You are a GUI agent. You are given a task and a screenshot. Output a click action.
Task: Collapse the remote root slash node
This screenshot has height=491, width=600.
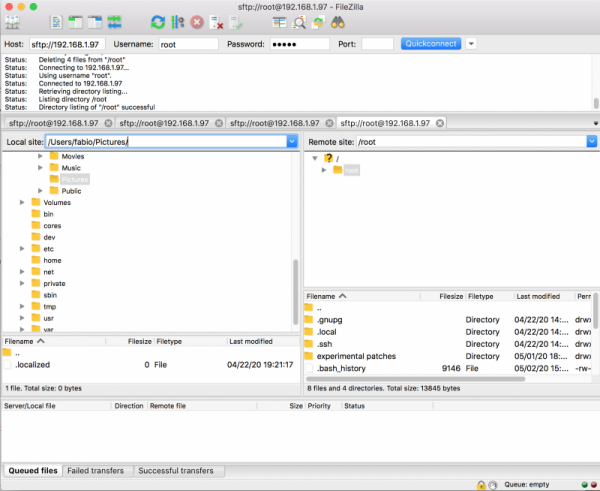click(x=315, y=158)
